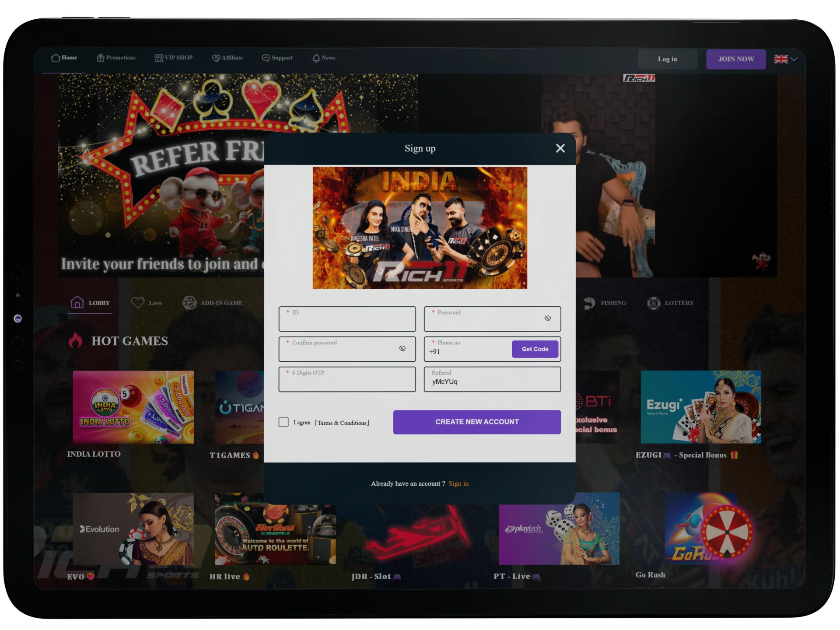
Task: Open the INDIA LOTTO game thumbnail
Action: (133, 407)
